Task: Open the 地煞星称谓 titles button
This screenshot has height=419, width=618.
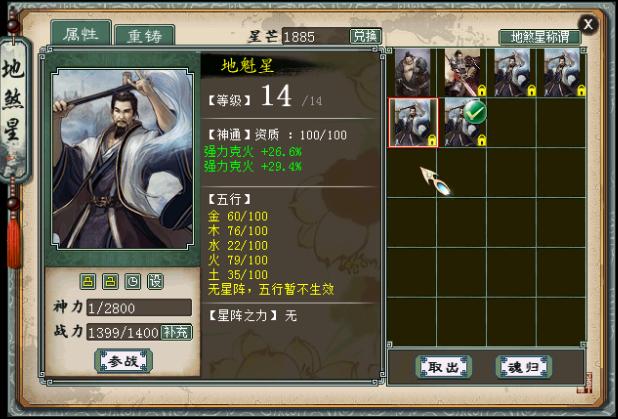Action: [x=540, y=37]
